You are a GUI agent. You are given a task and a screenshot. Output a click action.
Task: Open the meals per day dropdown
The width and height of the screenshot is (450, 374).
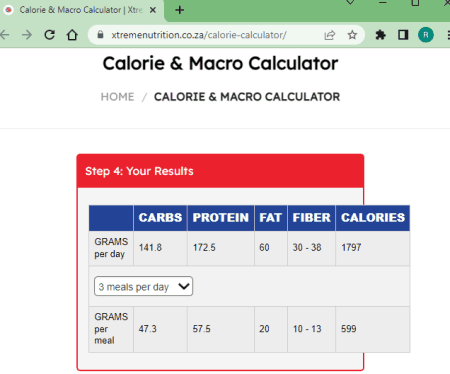pyautogui.click(x=143, y=286)
